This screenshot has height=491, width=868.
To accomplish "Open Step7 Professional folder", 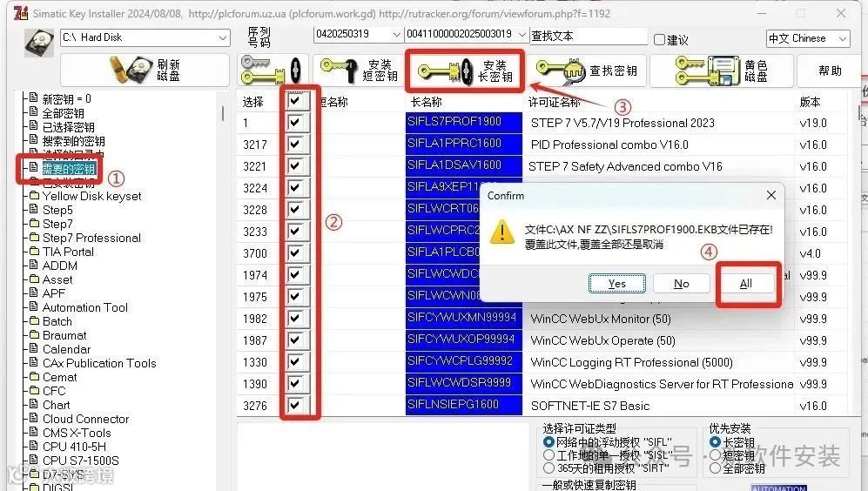I will click(92, 238).
